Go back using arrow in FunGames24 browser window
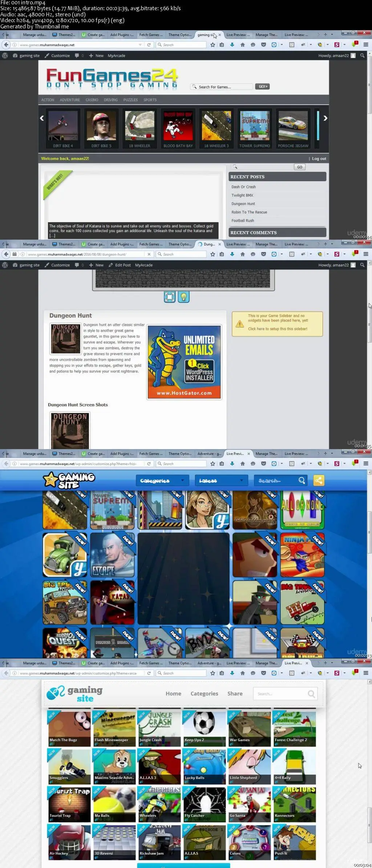This screenshot has height=868, width=372. point(6,45)
